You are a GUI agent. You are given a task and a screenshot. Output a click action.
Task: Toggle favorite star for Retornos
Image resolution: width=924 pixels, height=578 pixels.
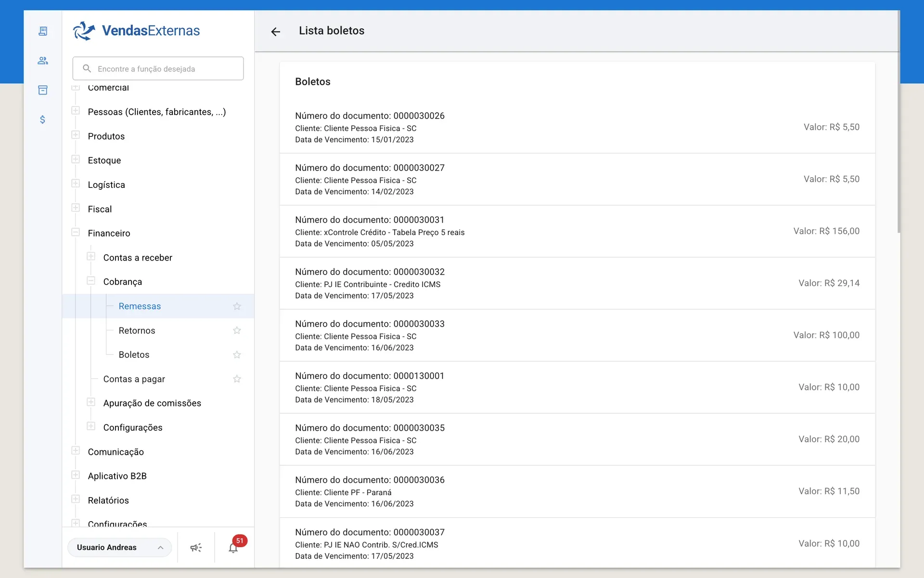click(x=237, y=330)
